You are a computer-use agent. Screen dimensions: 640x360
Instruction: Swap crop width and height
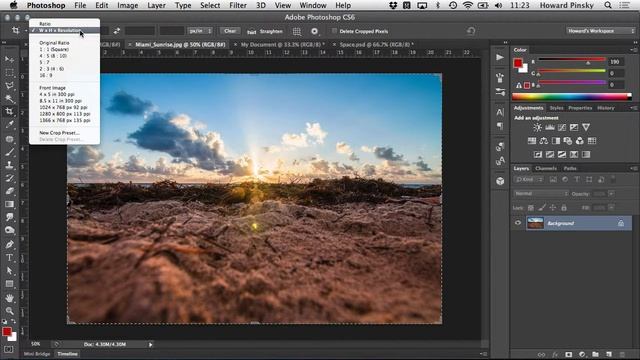pos(117,31)
